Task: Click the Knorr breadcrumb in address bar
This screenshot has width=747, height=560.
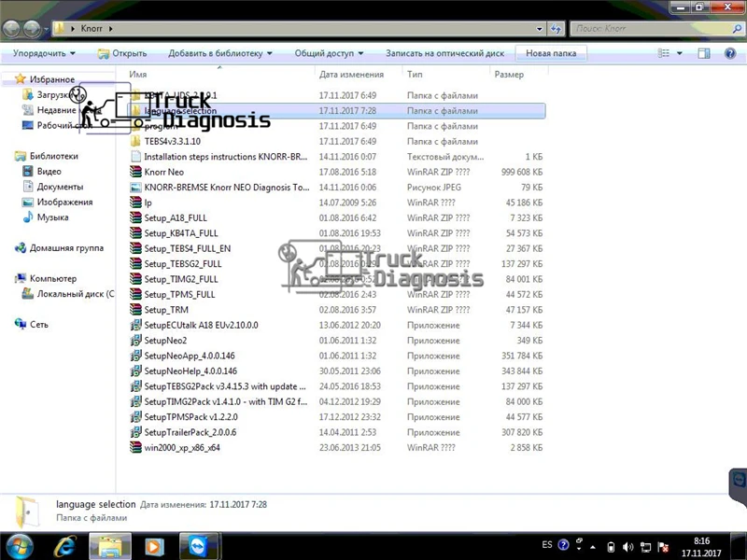Action: click(x=92, y=29)
